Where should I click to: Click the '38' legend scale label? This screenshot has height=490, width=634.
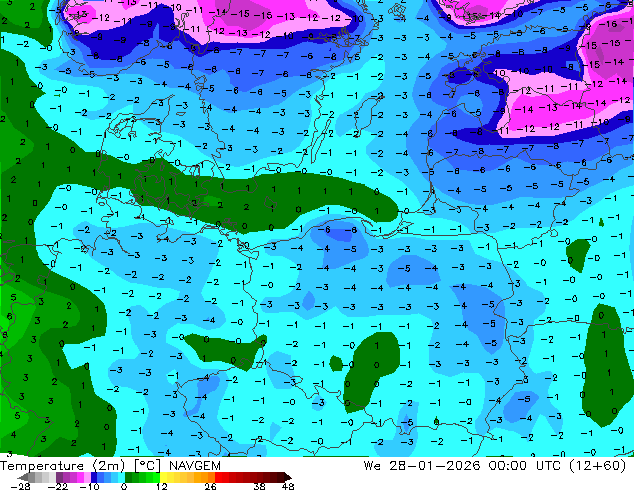(x=260, y=486)
